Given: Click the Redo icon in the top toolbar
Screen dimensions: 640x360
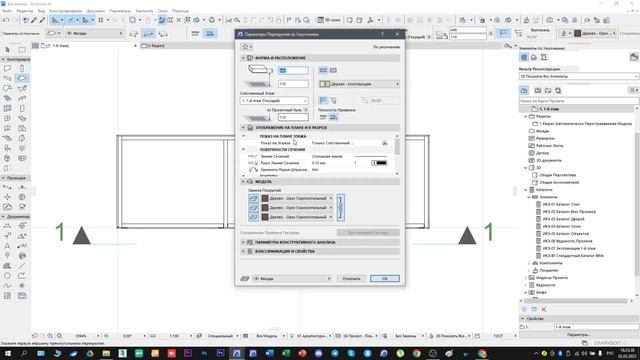Looking at the screenshot, I should click(x=15, y=20).
